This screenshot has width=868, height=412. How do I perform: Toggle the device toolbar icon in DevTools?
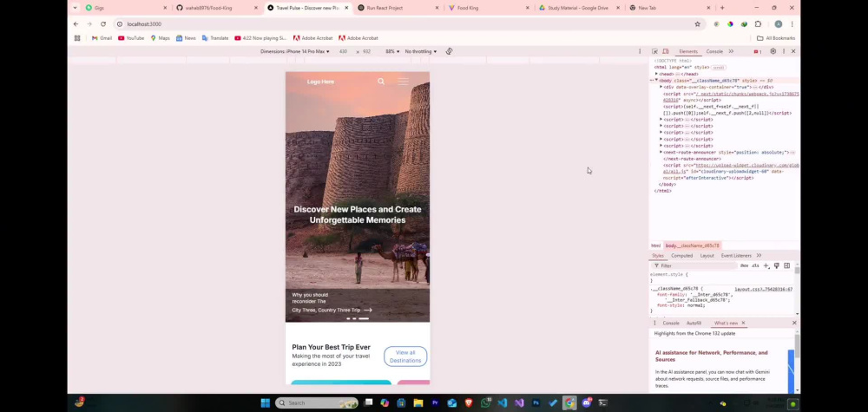[x=666, y=51]
